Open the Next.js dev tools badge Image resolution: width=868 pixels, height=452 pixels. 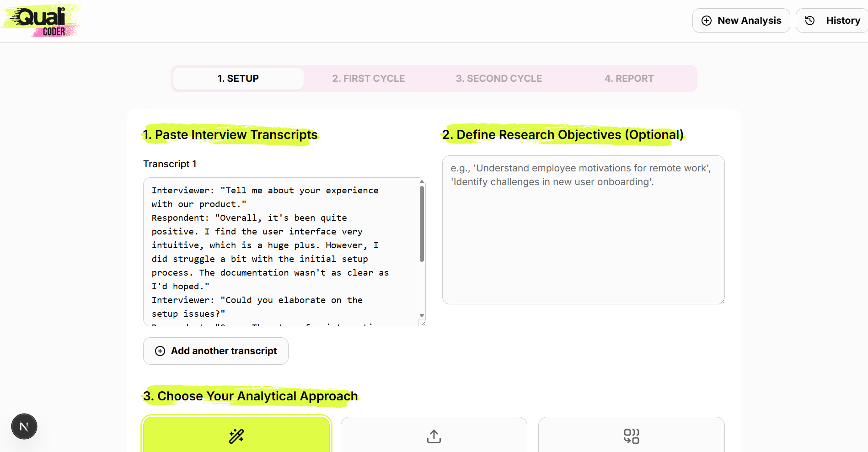point(24,426)
